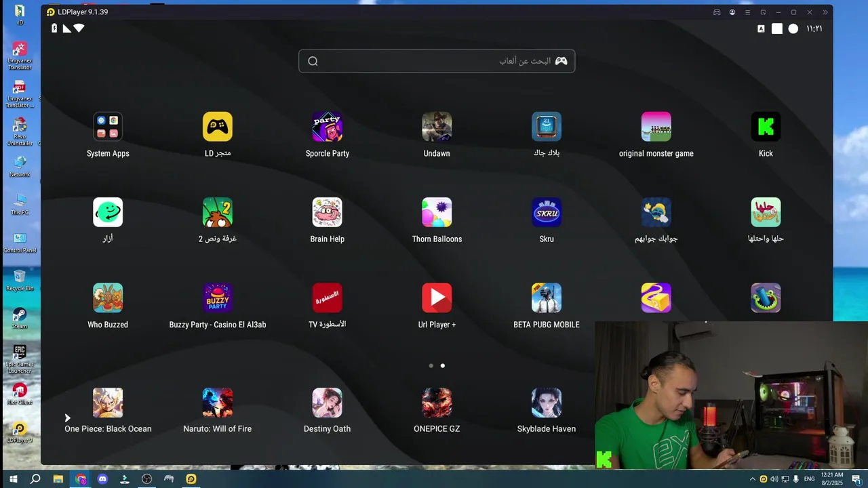Open Url Player + app
Image resolution: width=868 pixels, height=488 pixels.
437,298
